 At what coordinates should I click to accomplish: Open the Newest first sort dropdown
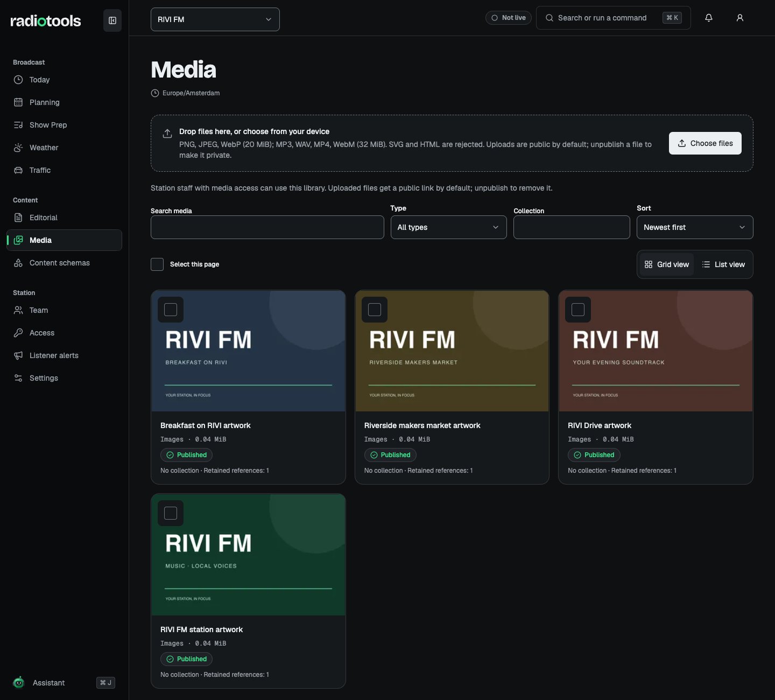coord(695,227)
